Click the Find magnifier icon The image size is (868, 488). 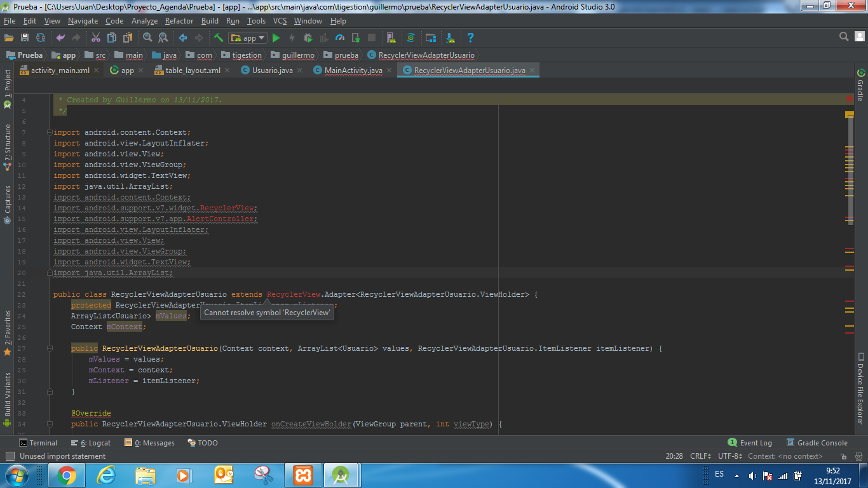[x=147, y=38]
